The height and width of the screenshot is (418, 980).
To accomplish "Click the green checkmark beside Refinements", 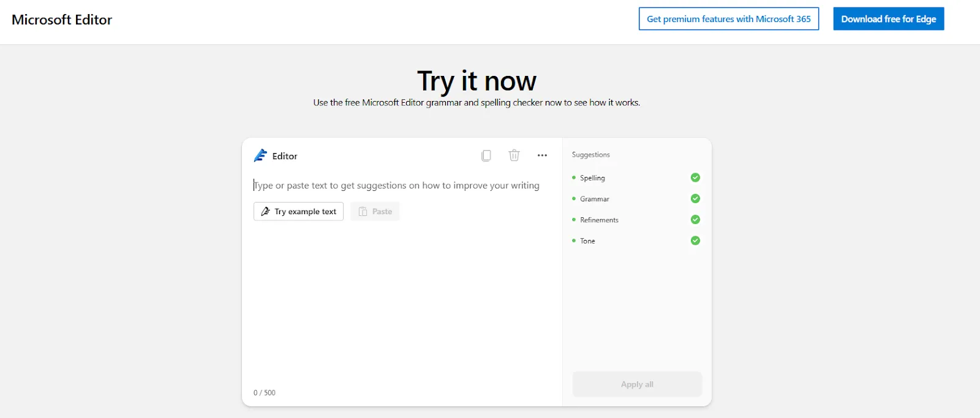I will (x=695, y=220).
